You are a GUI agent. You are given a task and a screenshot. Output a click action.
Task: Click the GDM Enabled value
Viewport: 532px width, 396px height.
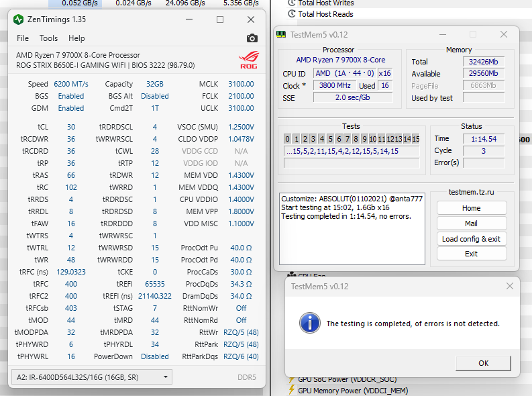pyautogui.click(x=71, y=108)
